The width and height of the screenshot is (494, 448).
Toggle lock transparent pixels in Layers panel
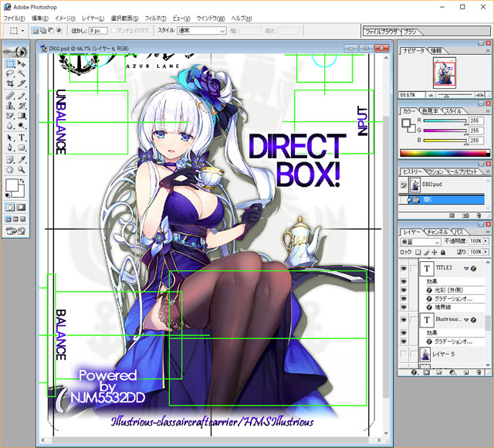point(418,252)
